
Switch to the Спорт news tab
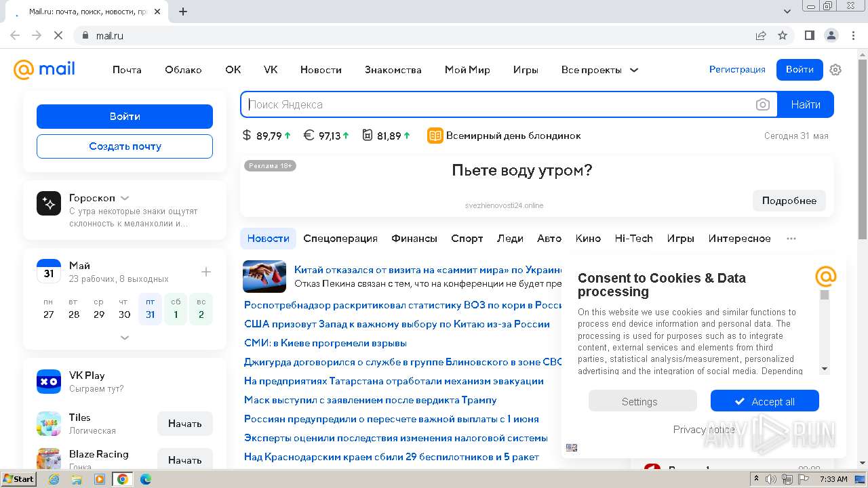click(x=467, y=239)
